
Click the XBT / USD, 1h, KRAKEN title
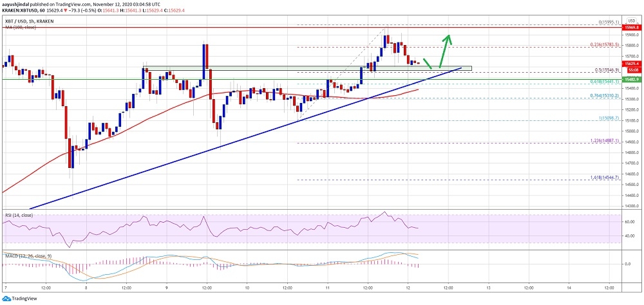pos(28,21)
